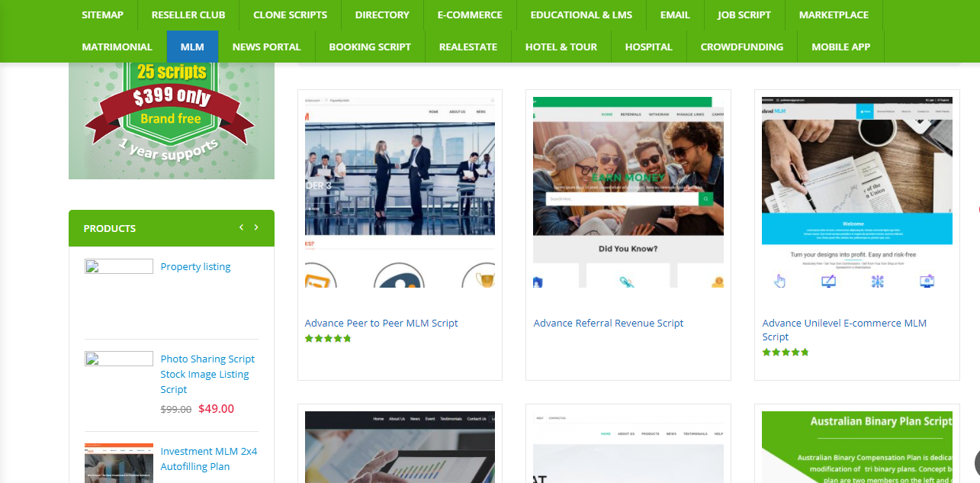Open JOB SCRIPT category
This screenshot has height=483, width=980.
[744, 14]
